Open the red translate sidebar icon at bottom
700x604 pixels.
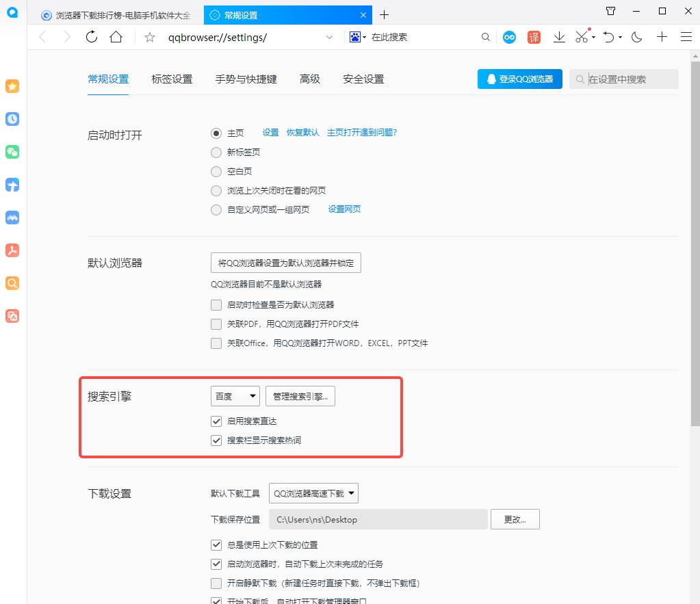click(12, 316)
